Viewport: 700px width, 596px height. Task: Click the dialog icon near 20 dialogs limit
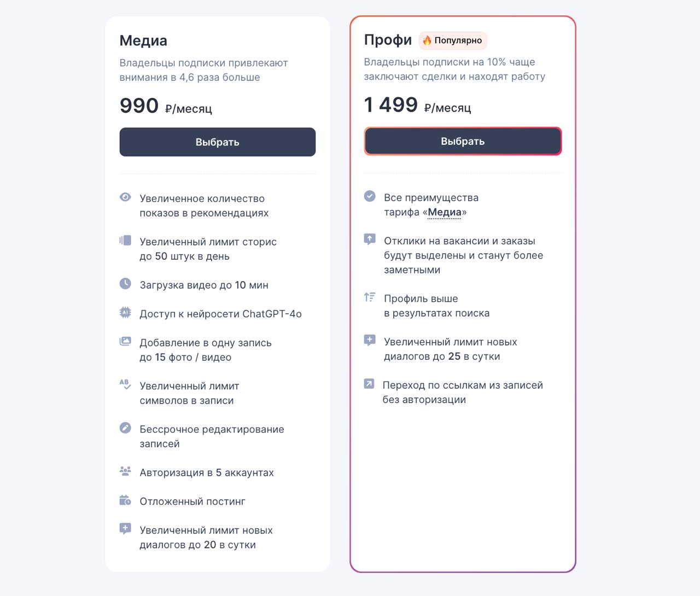click(125, 528)
